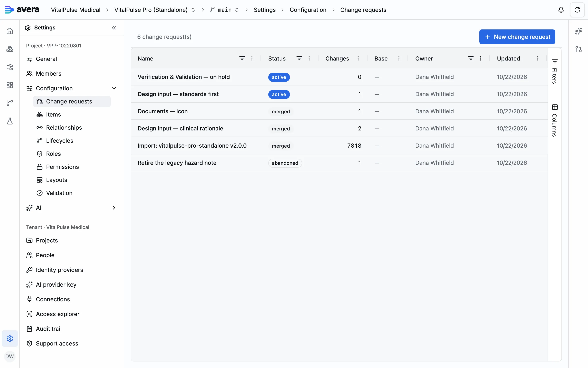The image size is (588, 368).
Task: Open the notifications bell
Action: [x=561, y=10]
